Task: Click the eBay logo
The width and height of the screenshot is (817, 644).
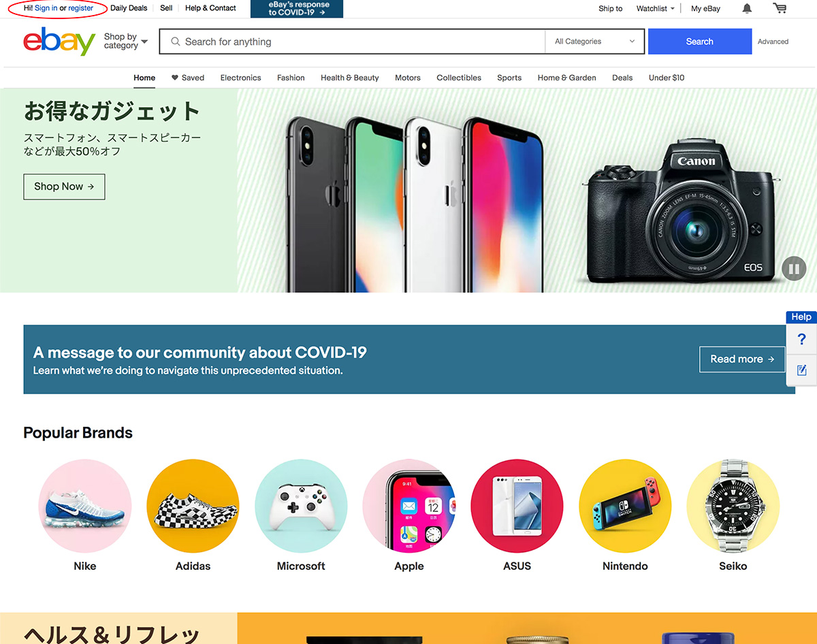Action: (59, 42)
